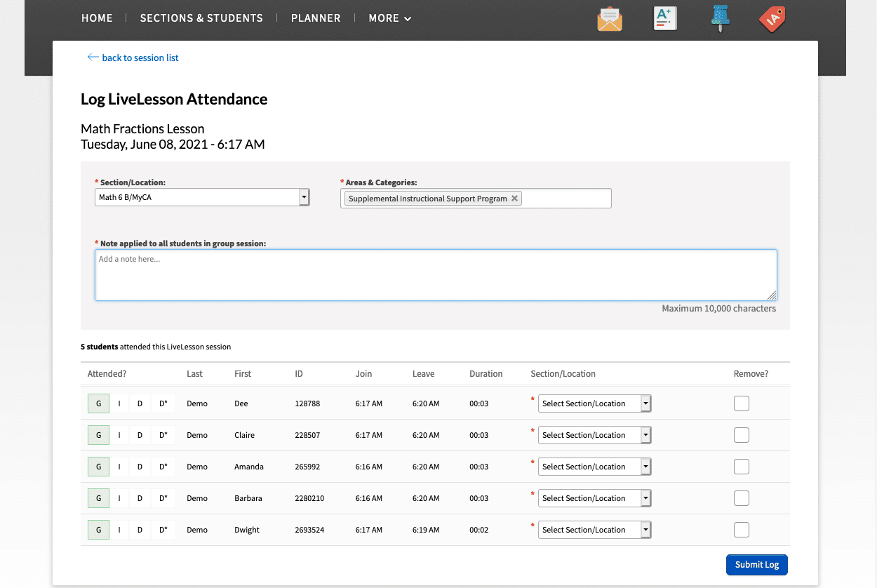The height and width of the screenshot is (588, 877).
Task: Check the Remove box for Amanda
Action: [742, 467]
